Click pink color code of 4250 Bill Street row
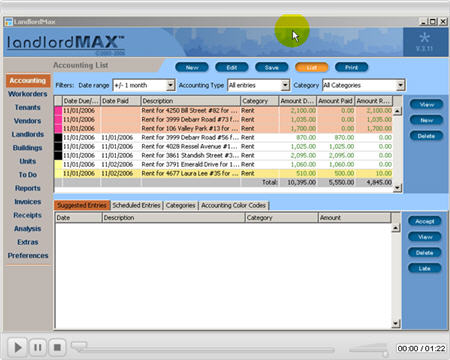The image size is (450, 360). point(58,110)
